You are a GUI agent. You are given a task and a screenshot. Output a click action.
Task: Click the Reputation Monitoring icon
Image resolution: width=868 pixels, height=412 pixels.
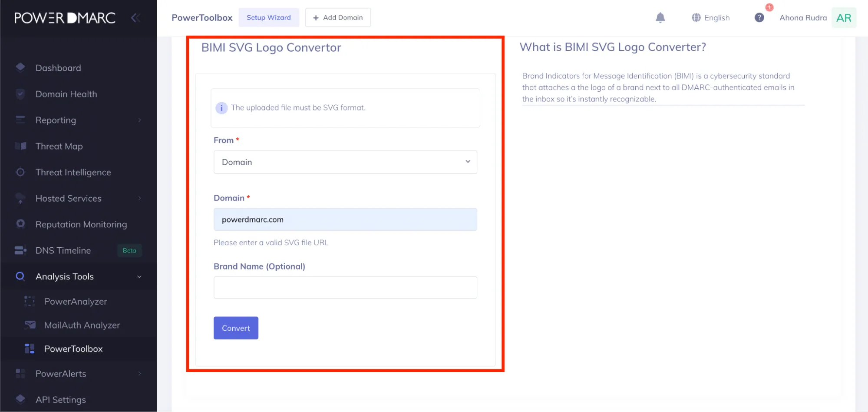pyautogui.click(x=20, y=224)
